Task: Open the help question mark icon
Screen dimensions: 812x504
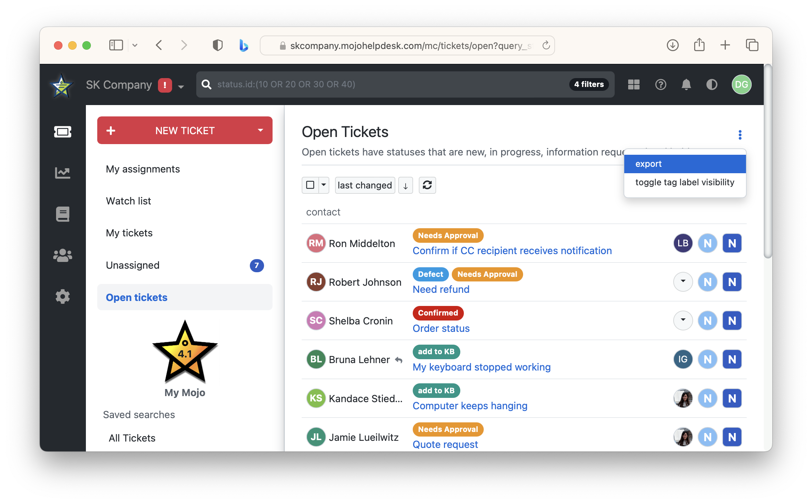Action: 660,84
